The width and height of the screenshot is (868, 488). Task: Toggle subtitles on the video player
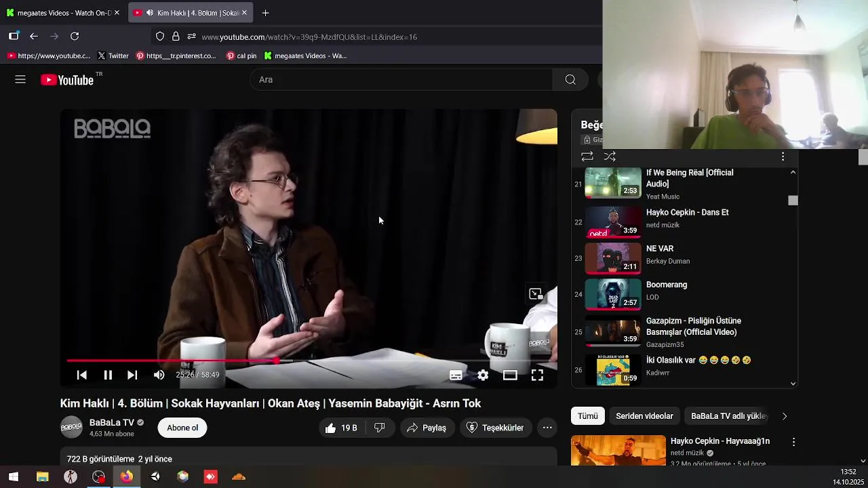[456, 375]
